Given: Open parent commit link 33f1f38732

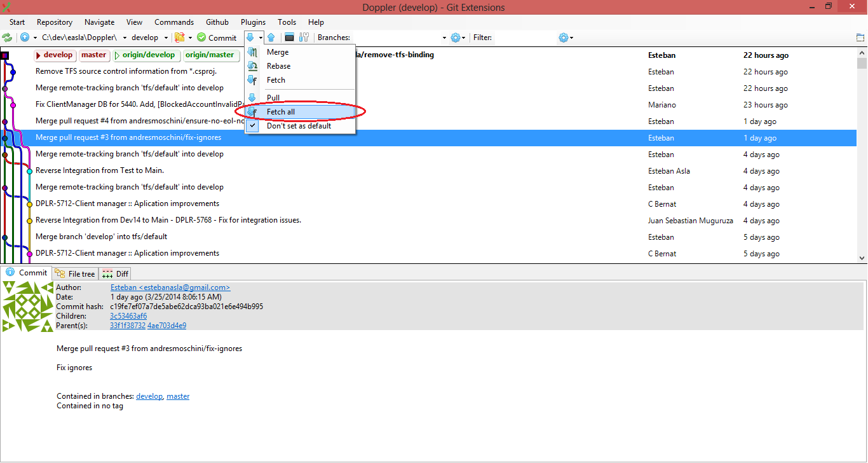Looking at the screenshot, I should click(128, 326).
